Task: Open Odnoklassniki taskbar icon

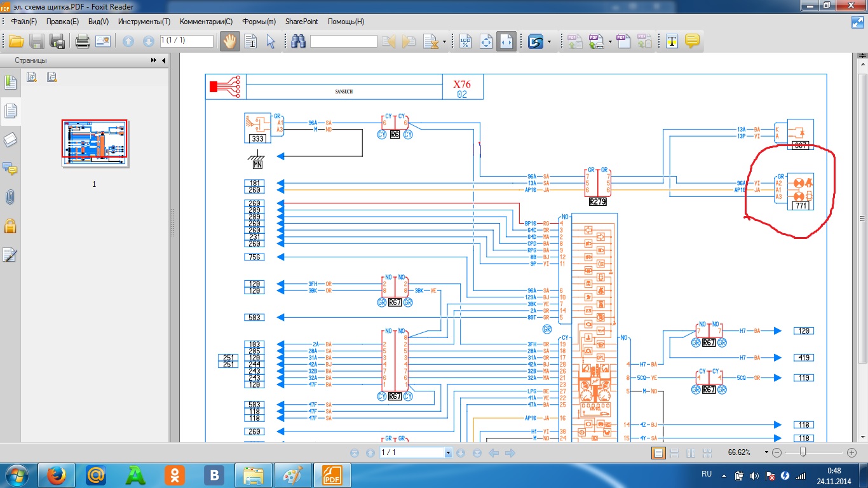Action: click(175, 475)
